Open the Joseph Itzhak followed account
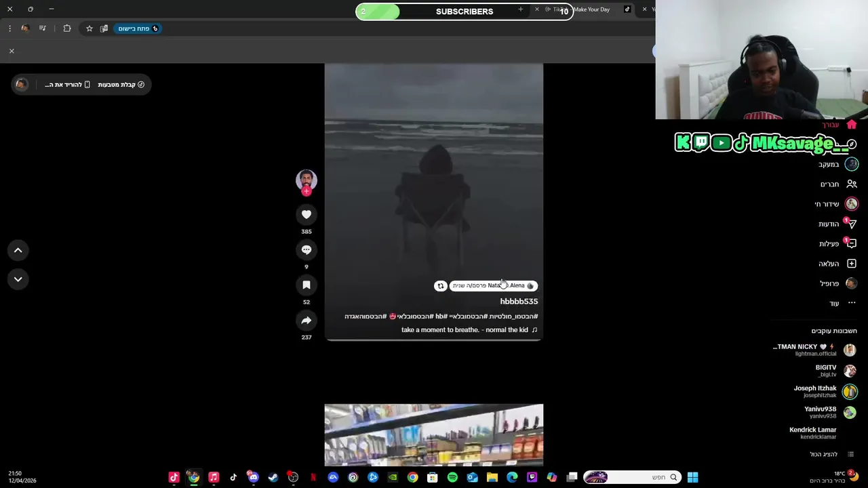The image size is (868, 488). click(x=825, y=391)
